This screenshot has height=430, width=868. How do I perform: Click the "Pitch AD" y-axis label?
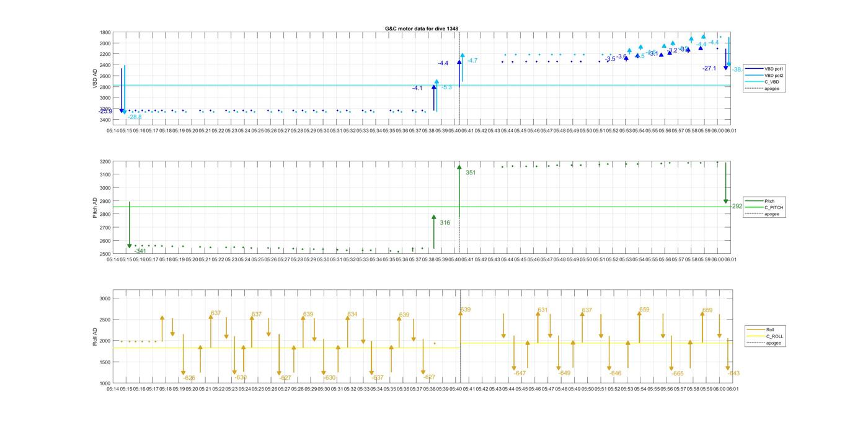pyautogui.click(x=95, y=207)
